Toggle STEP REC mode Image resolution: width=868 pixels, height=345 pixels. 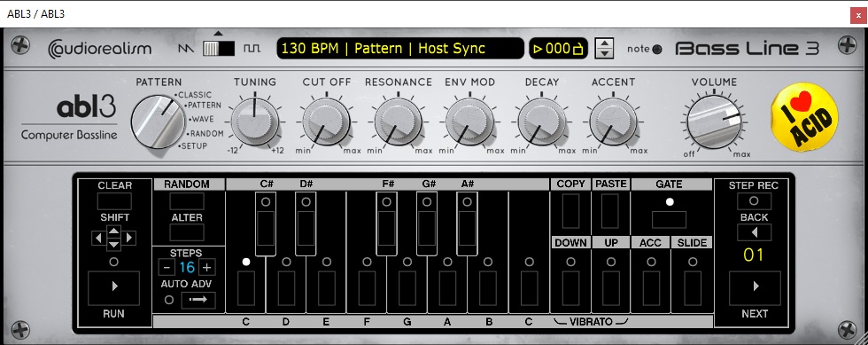754,201
